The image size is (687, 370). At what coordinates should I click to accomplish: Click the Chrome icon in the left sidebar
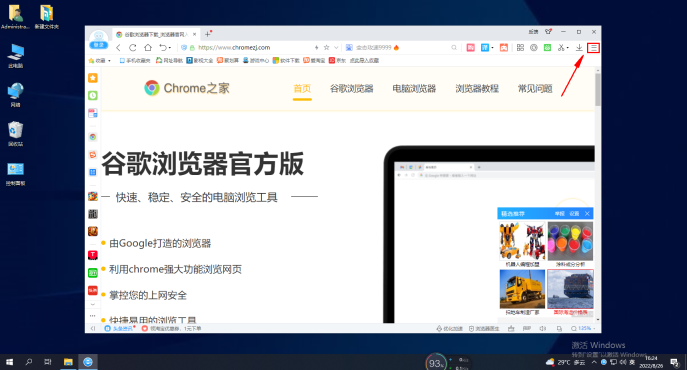tap(93, 137)
